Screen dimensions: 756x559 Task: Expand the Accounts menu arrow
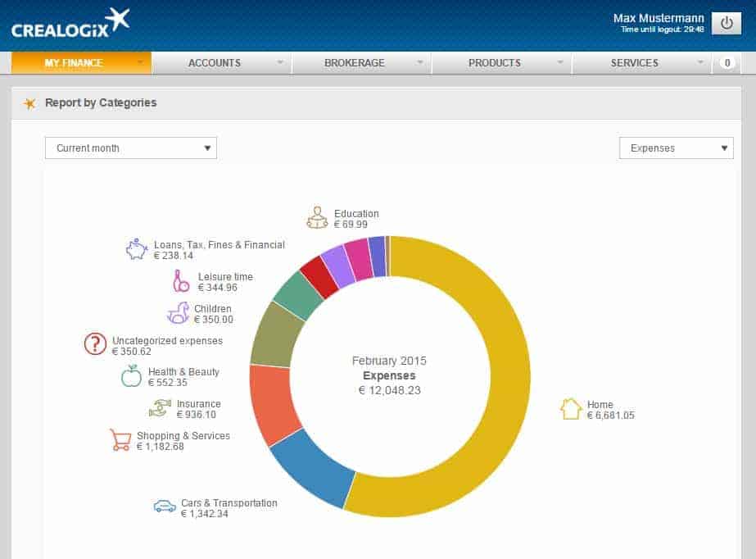click(280, 63)
